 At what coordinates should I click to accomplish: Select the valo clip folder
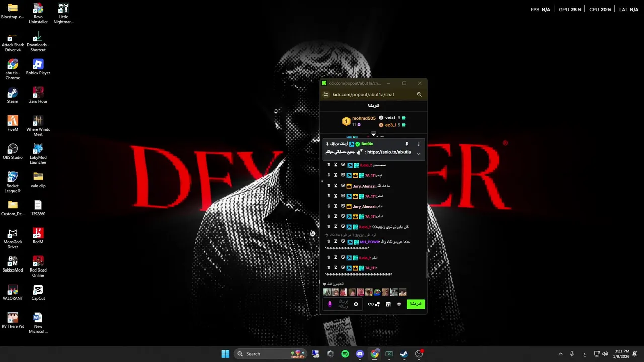(38, 179)
